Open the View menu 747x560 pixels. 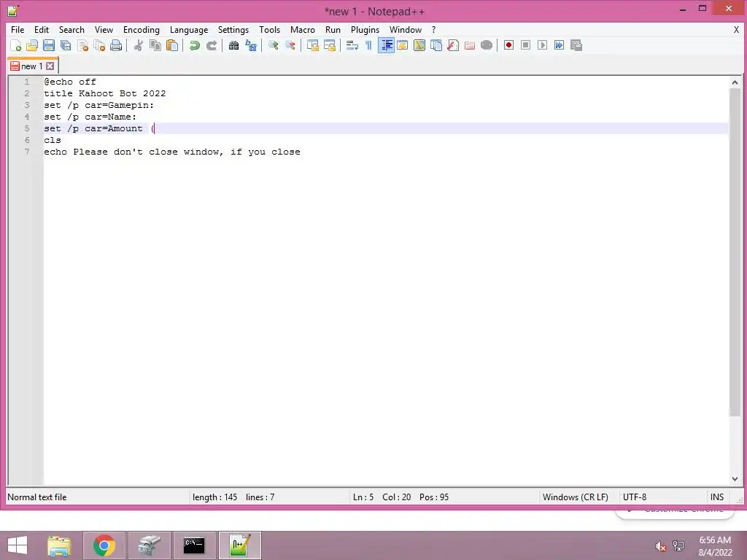point(104,29)
